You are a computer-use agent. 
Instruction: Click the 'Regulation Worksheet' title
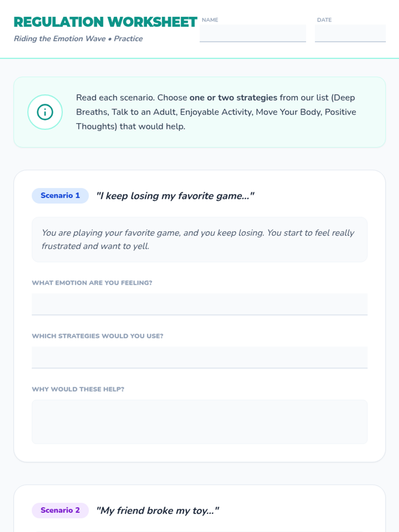tap(105, 22)
